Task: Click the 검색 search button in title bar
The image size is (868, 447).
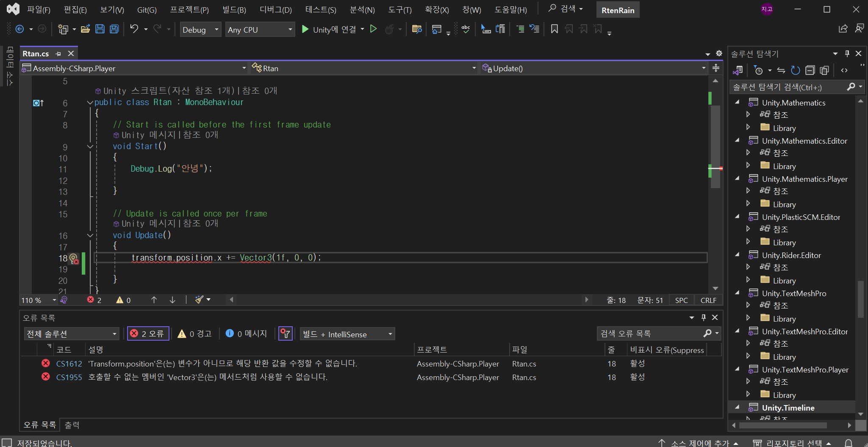Action: tap(566, 9)
